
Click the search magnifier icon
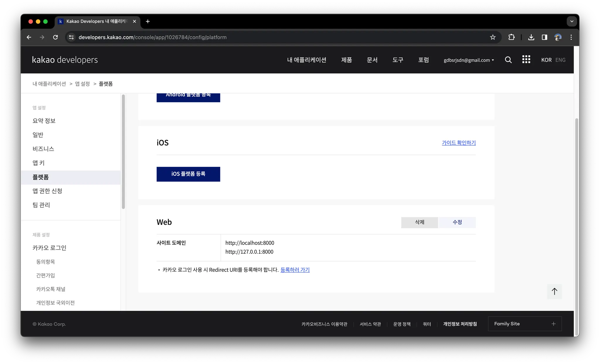pyautogui.click(x=508, y=60)
